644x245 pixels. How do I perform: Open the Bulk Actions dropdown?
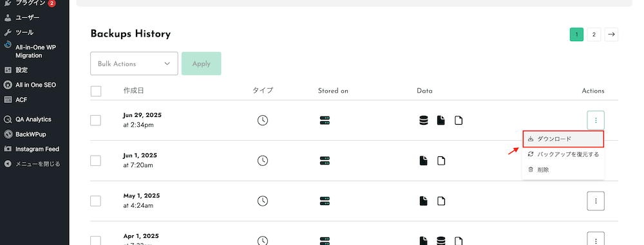[x=134, y=64]
